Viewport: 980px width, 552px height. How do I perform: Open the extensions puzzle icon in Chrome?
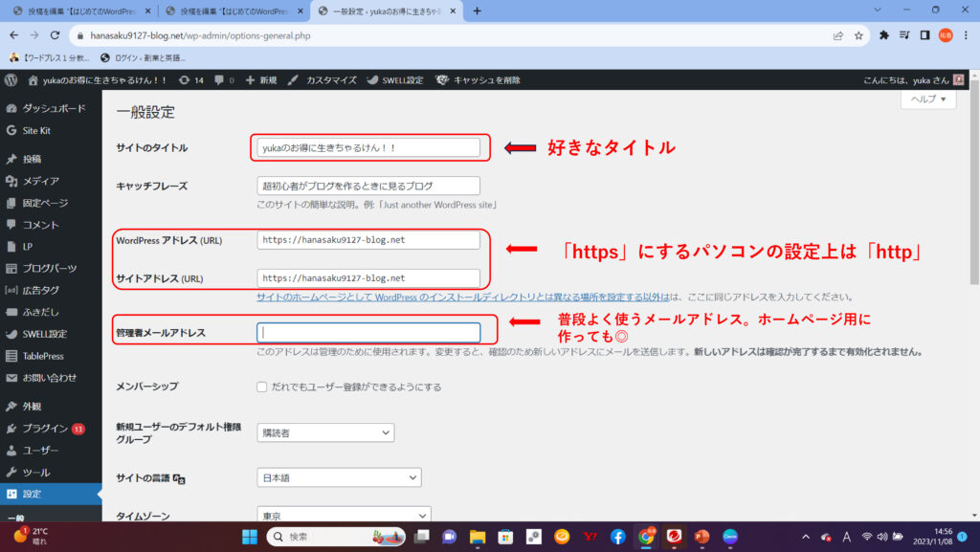click(x=883, y=35)
